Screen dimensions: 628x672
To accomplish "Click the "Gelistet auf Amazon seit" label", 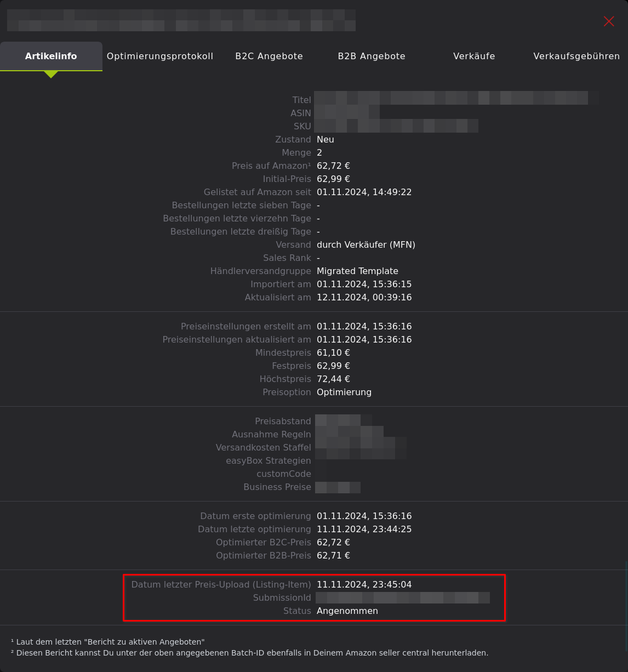I will tap(258, 192).
